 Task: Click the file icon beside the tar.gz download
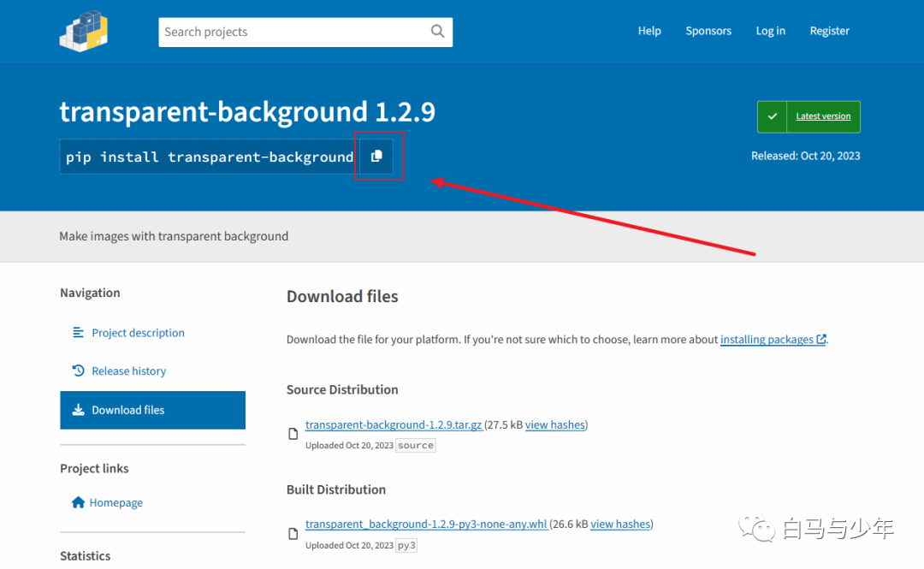(x=293, y=434)
